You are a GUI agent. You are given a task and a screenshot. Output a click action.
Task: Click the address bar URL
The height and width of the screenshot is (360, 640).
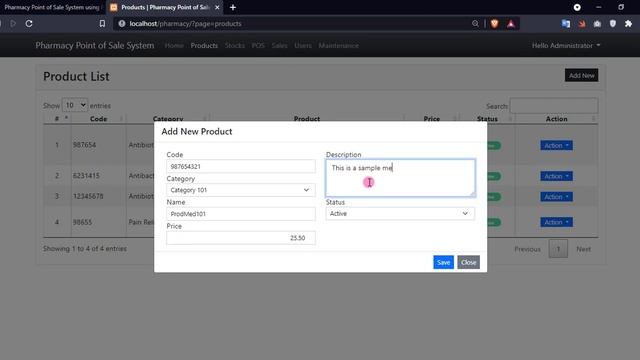[x=185, y=24]
